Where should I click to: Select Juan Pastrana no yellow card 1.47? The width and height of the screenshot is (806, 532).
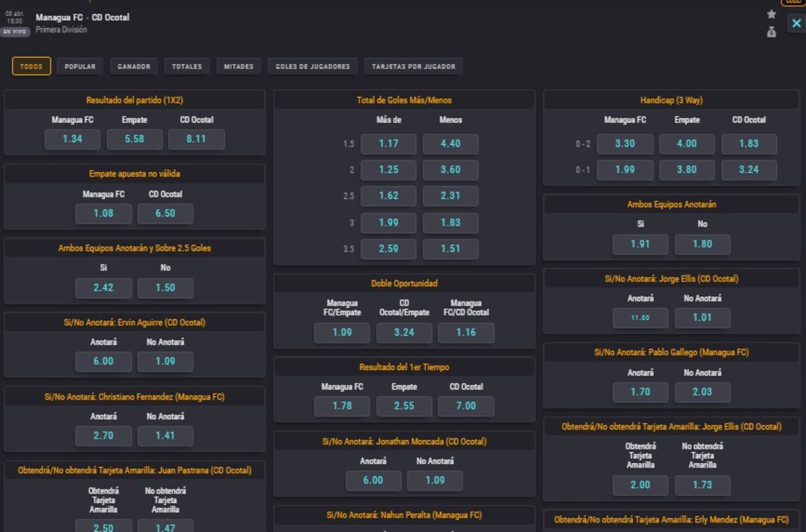click(165, 525)
